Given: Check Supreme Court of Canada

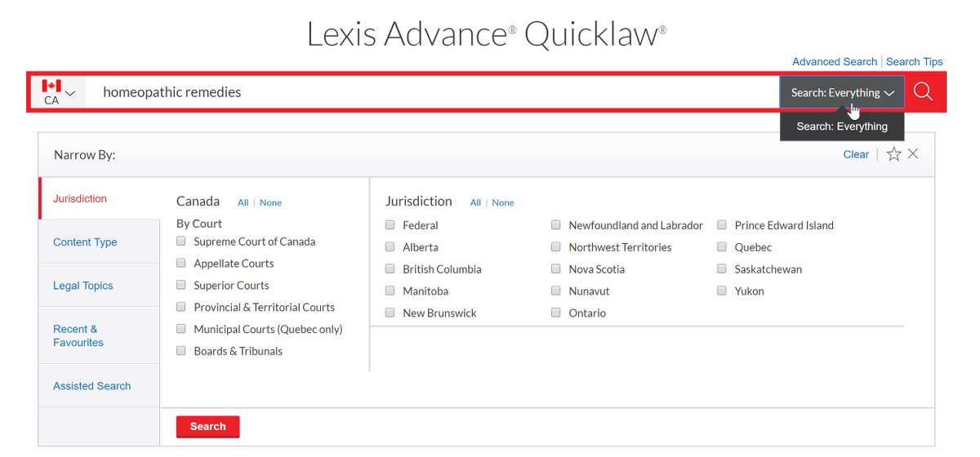Looking at the screenshot, I should pos(180,241).
